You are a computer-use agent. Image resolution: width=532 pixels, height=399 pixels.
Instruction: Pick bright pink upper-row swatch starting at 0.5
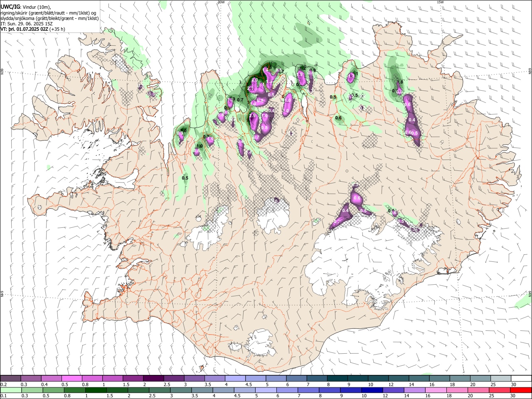pyautogui.click(x=71, y=379)
